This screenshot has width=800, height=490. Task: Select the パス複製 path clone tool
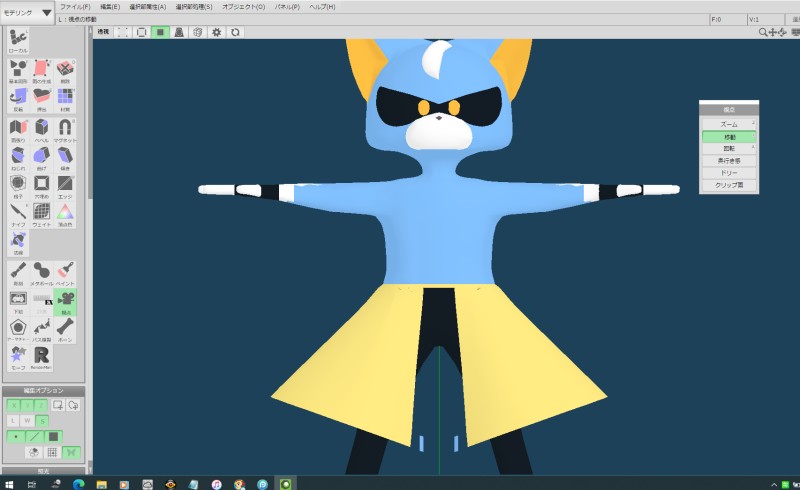(41, 330)
